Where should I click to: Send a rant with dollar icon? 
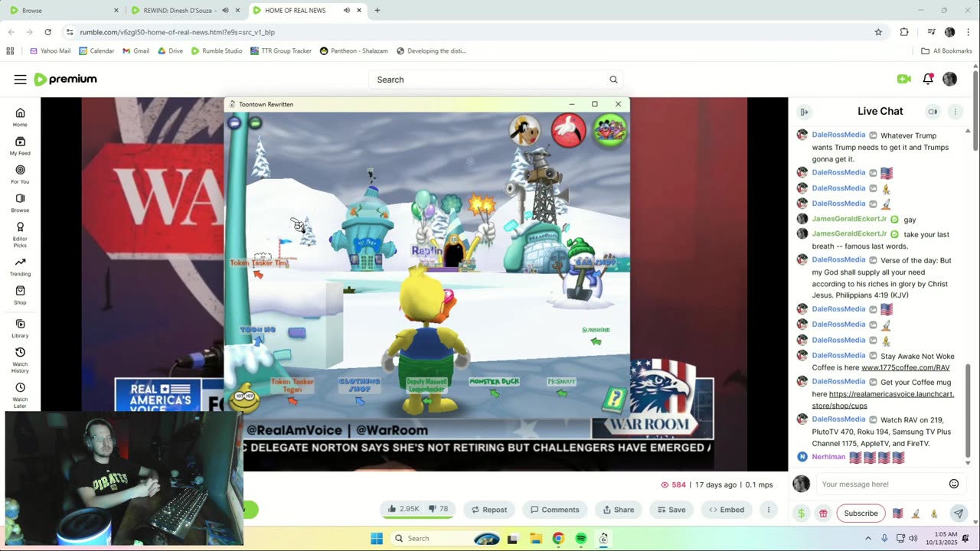click(x=801, y=514)
